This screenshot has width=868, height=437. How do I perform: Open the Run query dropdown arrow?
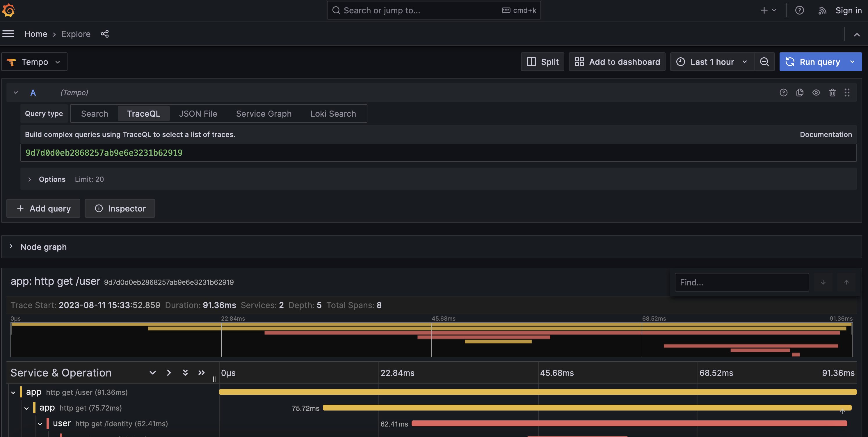click(x=852, y=62)
